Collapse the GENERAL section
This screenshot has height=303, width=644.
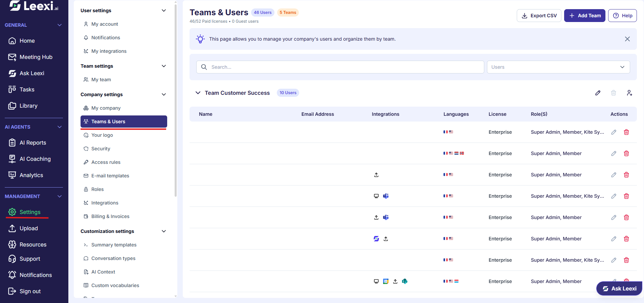[60, 25]
